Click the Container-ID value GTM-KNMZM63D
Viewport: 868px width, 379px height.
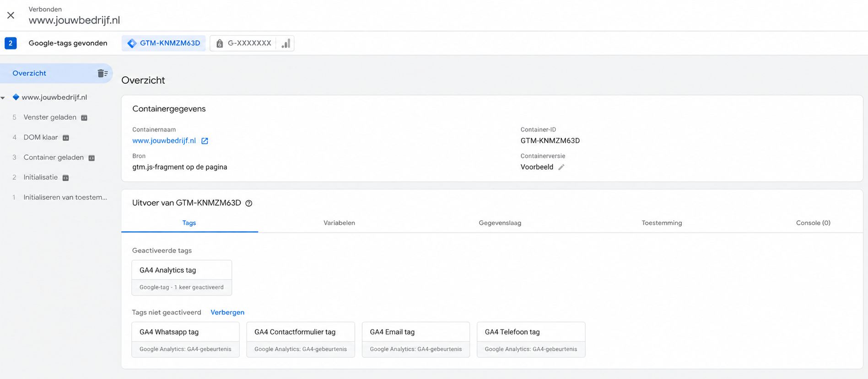coord(550,141)
